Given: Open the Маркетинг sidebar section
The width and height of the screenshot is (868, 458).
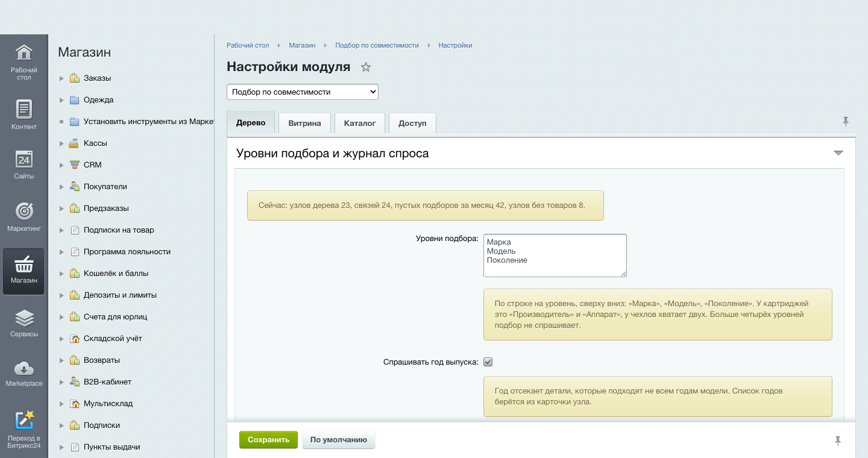Looking at the screenshot, I should coord(24,217).
